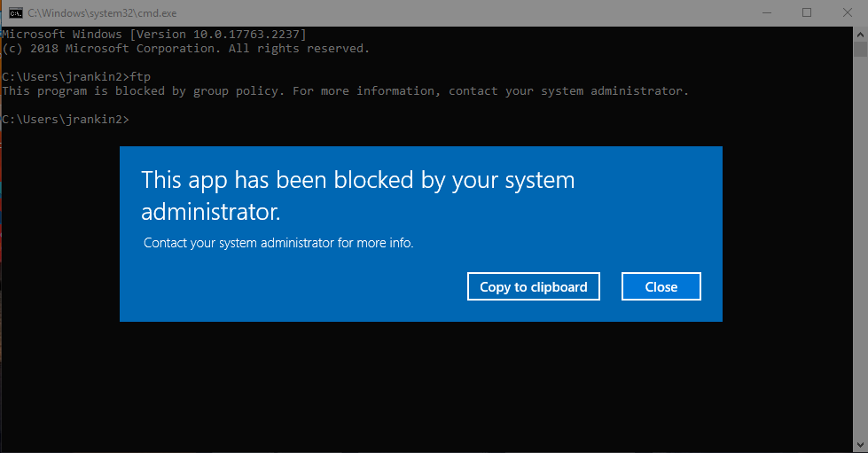This screenshot has height=453, width=868.
Task: Click the scrollbar up arrow
Action: pyautogui.click(x=860, y=33)
